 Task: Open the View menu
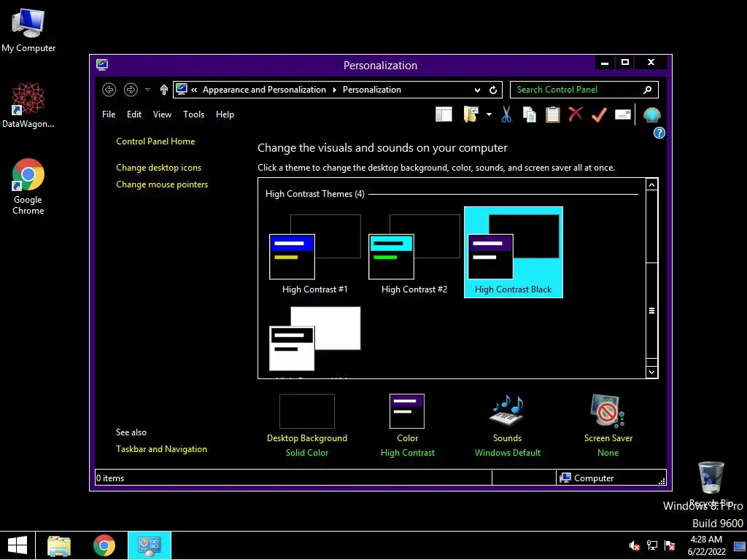pyautogui.click(x=162, y=114)
